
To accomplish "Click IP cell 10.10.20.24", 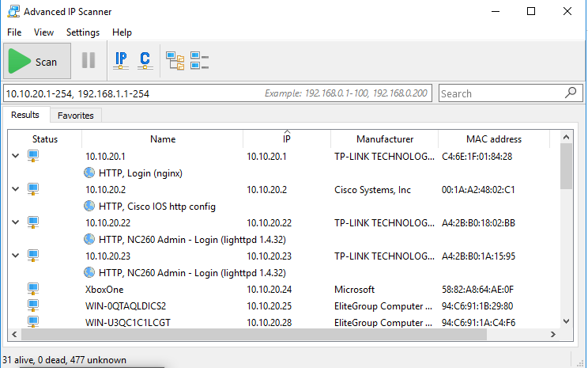I will coord(269,289).
